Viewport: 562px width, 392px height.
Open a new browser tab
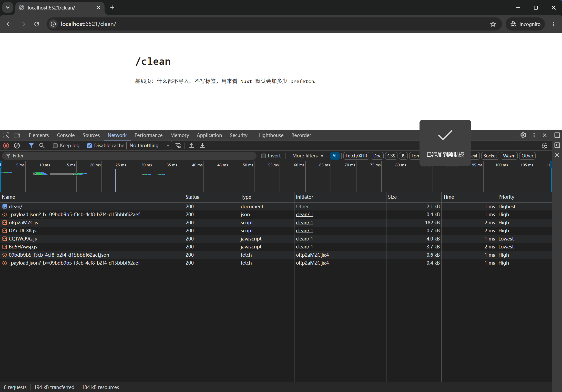point(112,8)
